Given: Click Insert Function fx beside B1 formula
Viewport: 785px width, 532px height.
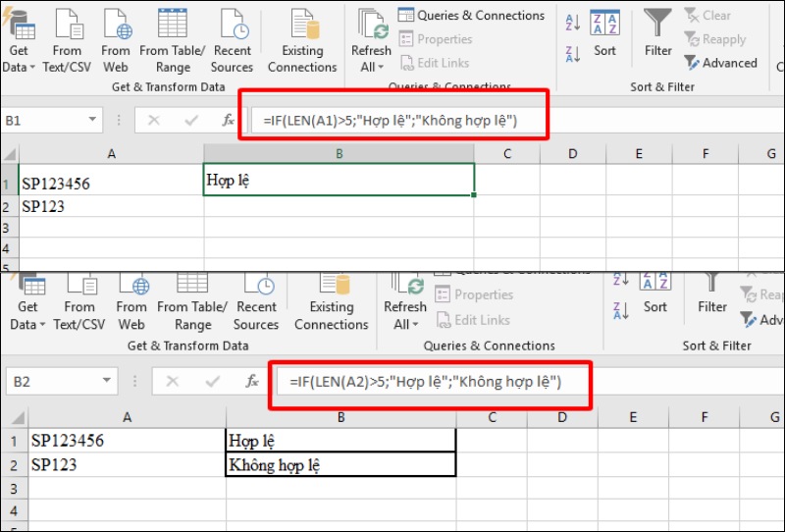Looking at the screenshot, I should tap(228, 120).
